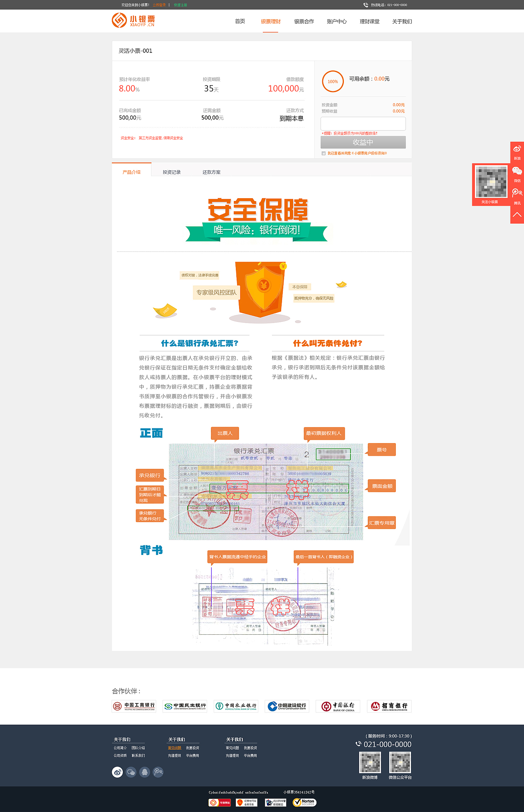Switch to the 还款方案 tab

point(211,172)
